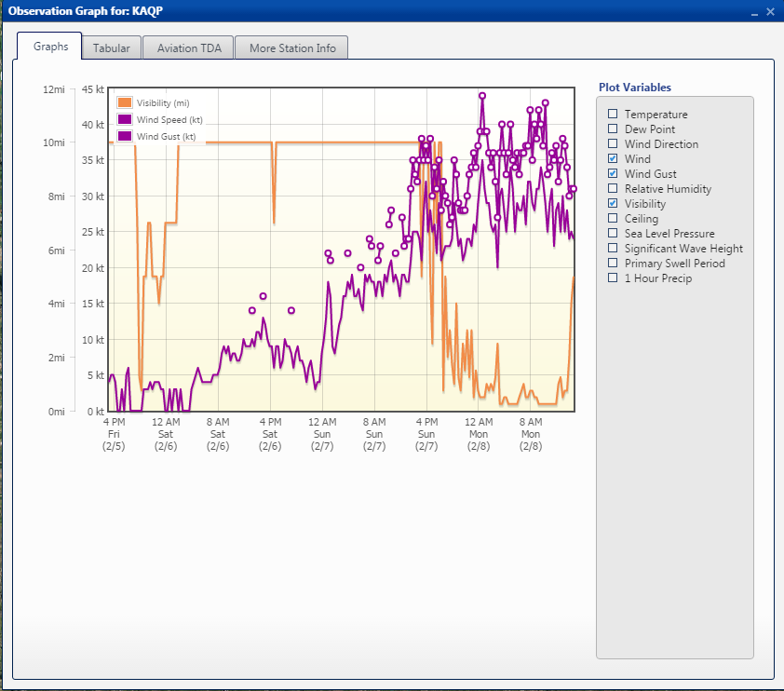Close the Observation Graph window
Viewport: 784px width, 691px height.
click(770, 11)
